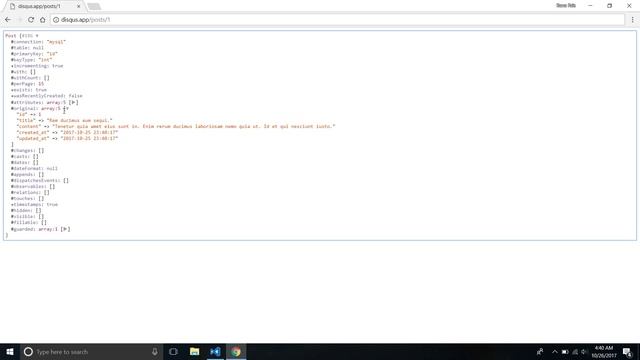Collapse the #original array:5 toggle
The image size is (640, 360).
[x=67, y=109]
